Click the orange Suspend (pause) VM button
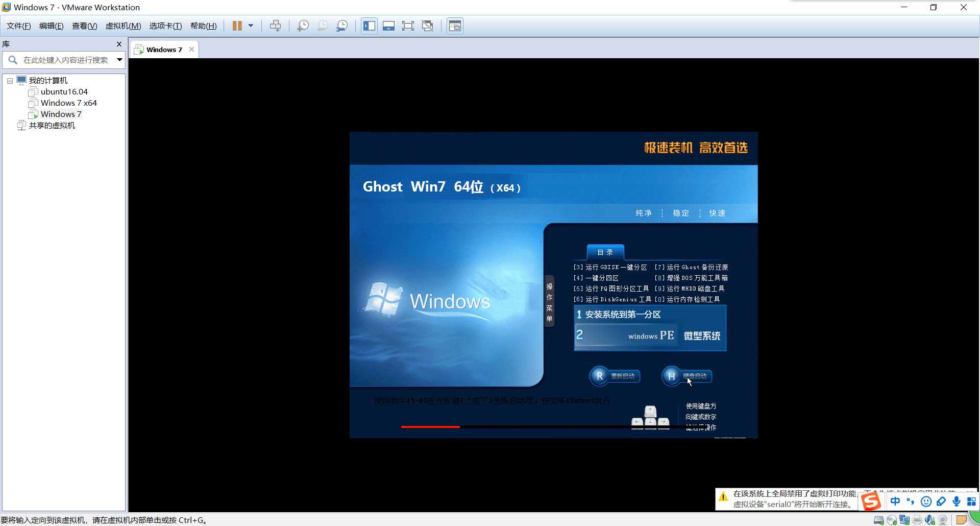 (x=237, y=26)
